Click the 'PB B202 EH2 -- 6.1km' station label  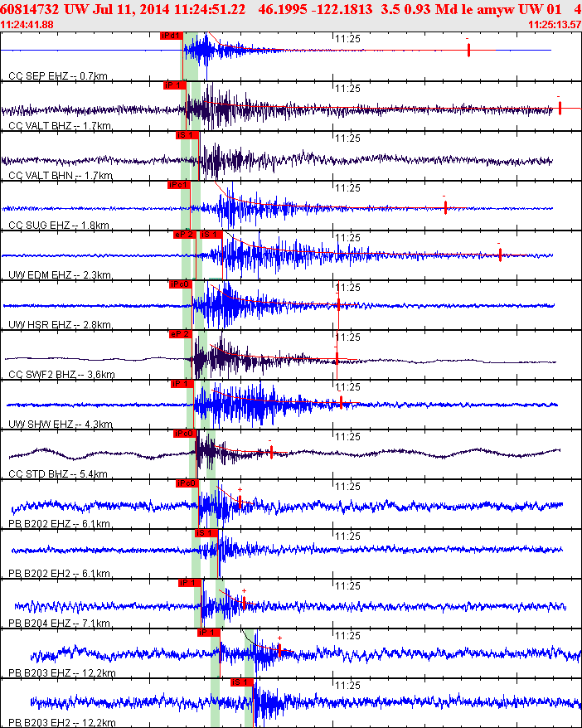pyautogui.click(x=60, y=573)
